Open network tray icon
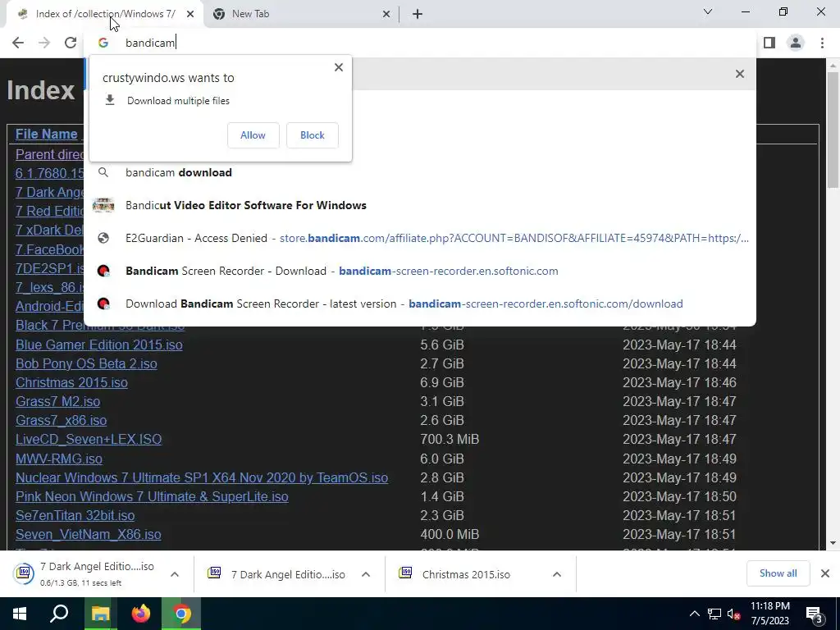840x630 pixels. pyautogui.click(x=714, y=614)
